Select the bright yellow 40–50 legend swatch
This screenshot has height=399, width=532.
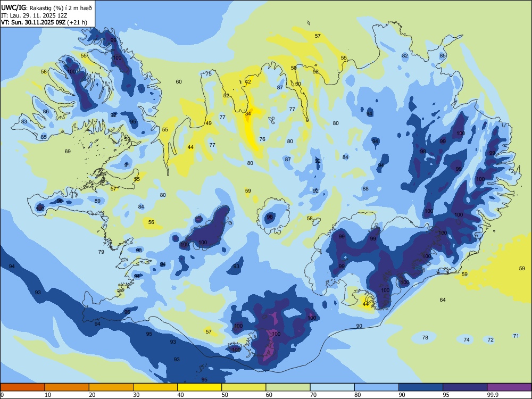[x=199, y=387]
